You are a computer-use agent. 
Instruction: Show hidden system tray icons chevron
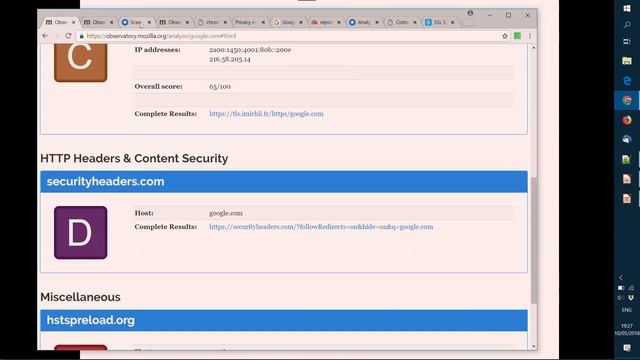(x=621, y=278)
